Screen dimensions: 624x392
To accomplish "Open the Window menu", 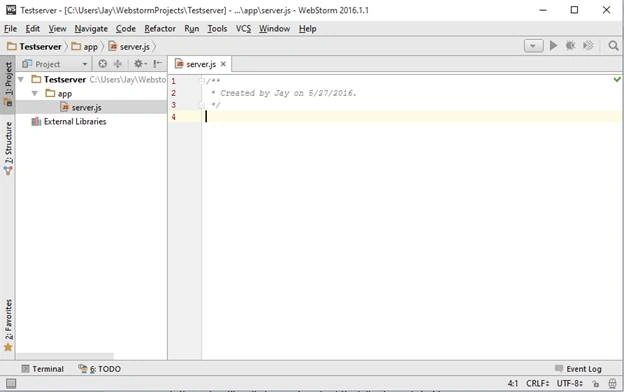I will click(x=275, y=29).
